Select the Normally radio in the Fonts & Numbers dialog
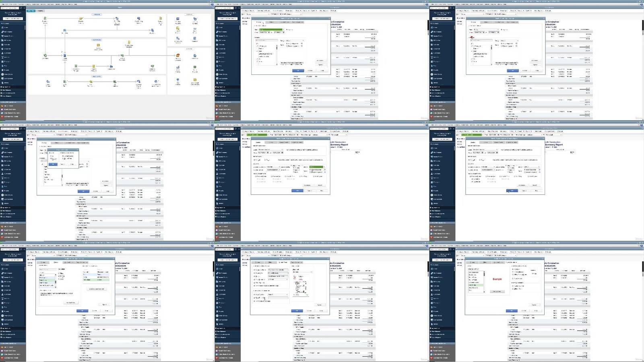 513,269
